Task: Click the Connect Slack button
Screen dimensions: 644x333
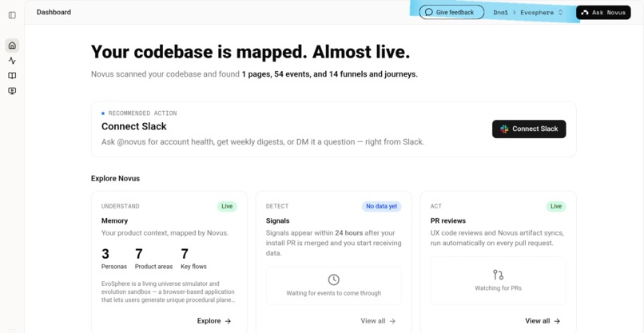Action: coord(529,129)
